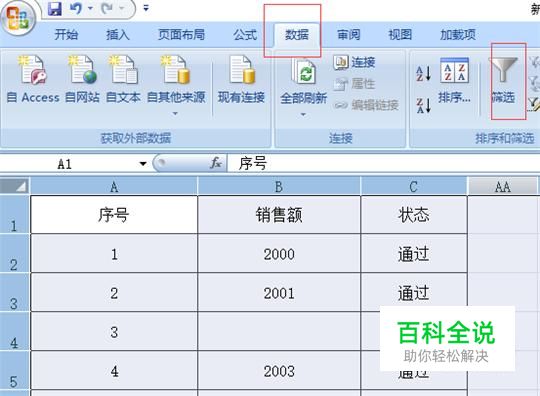
Task: Switch to the 开始 tab
Action: point(66,35)
